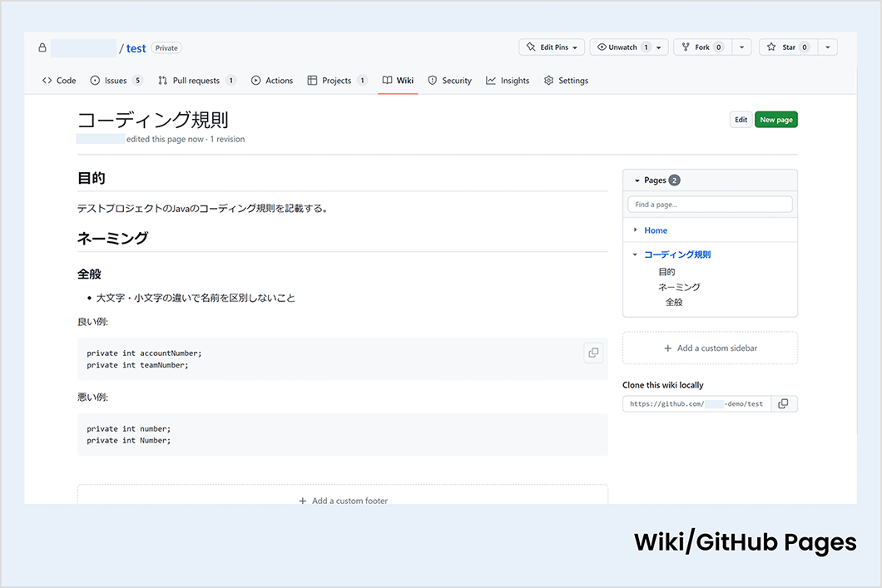Image resolution: width=882 pixels, height=588 pixels.
Task: Open the Edit Pins dropdown
Action: [552, 47]
